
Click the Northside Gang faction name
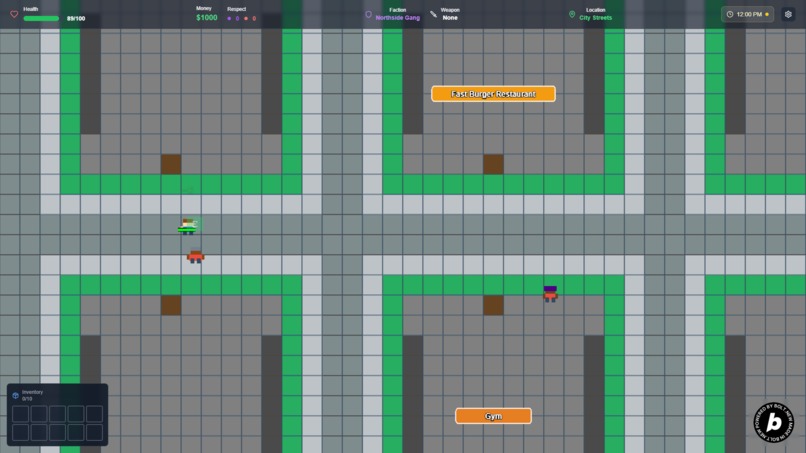click(397, 17)
